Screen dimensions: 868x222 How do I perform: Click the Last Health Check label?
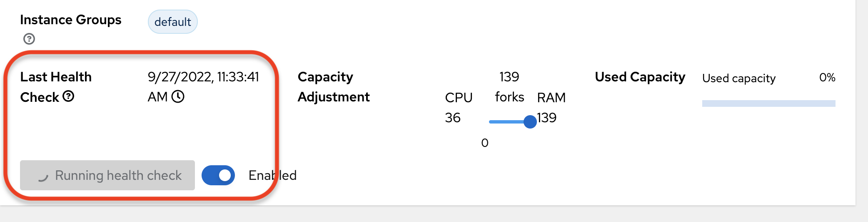point(55,87)
